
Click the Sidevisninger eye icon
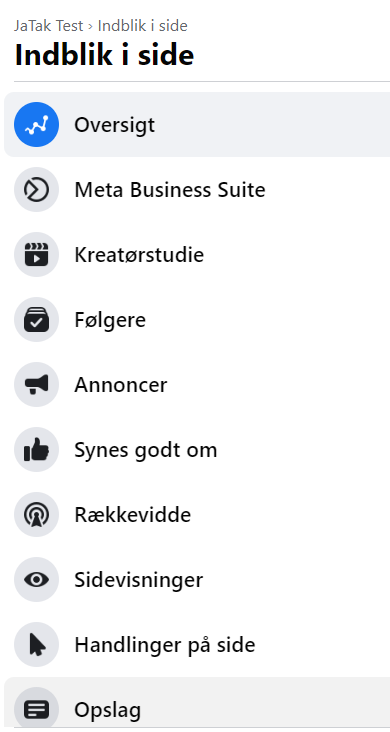tap(36, 579)
